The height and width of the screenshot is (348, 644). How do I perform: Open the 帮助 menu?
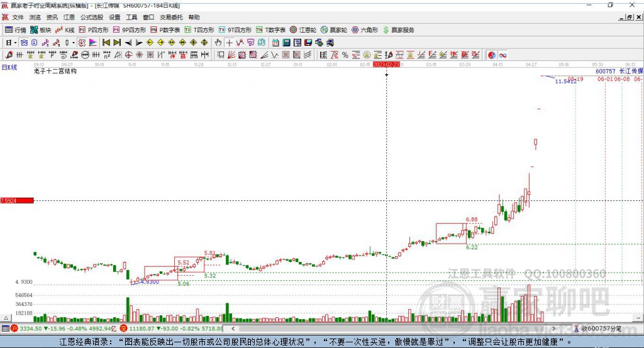coord(194,17)
